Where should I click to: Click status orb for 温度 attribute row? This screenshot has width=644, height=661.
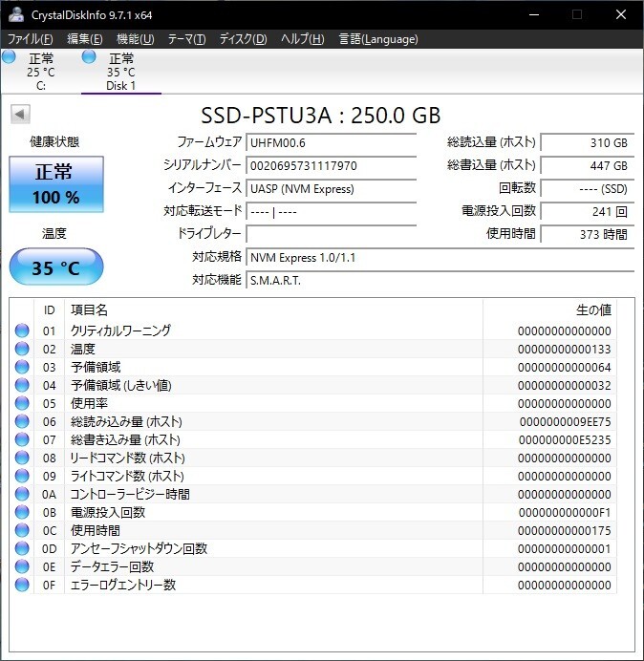point(22,349)
